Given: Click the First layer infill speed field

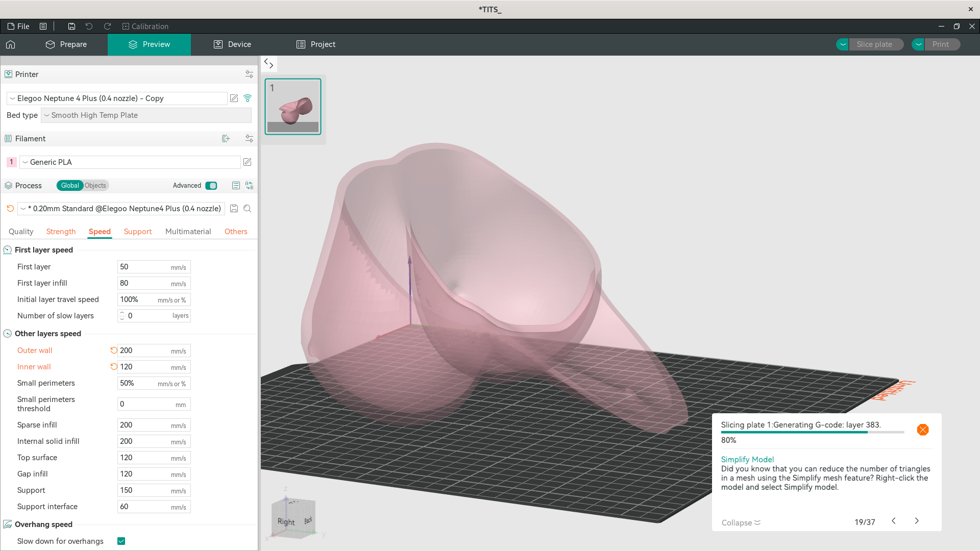Looking at the screenshot, I should [154, 283].
